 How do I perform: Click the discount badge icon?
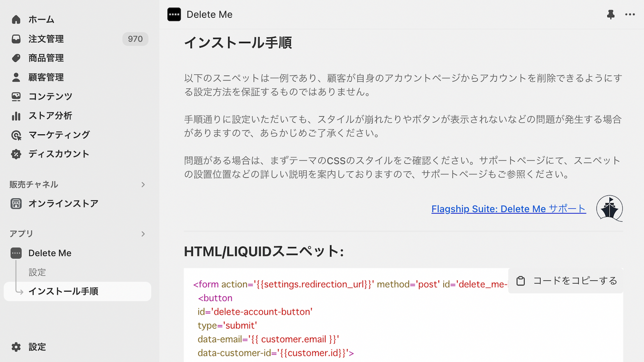point(16,154)
